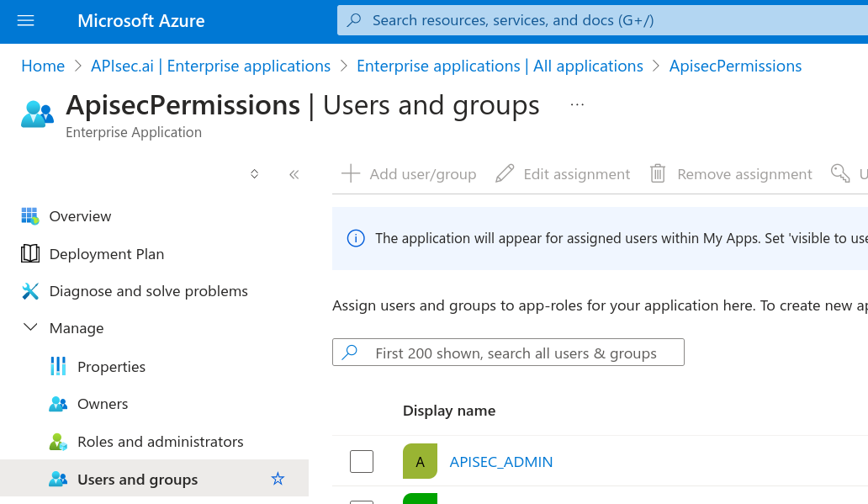Open the ellipsis more options menu
The height and width of the screenshot is (504, 868).
pos(577,104)
